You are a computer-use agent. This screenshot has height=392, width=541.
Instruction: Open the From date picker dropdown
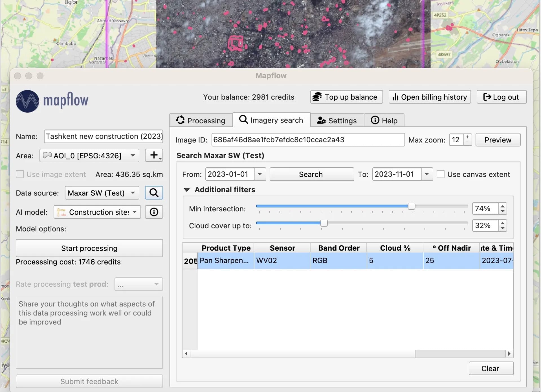(x=259, y=174)
